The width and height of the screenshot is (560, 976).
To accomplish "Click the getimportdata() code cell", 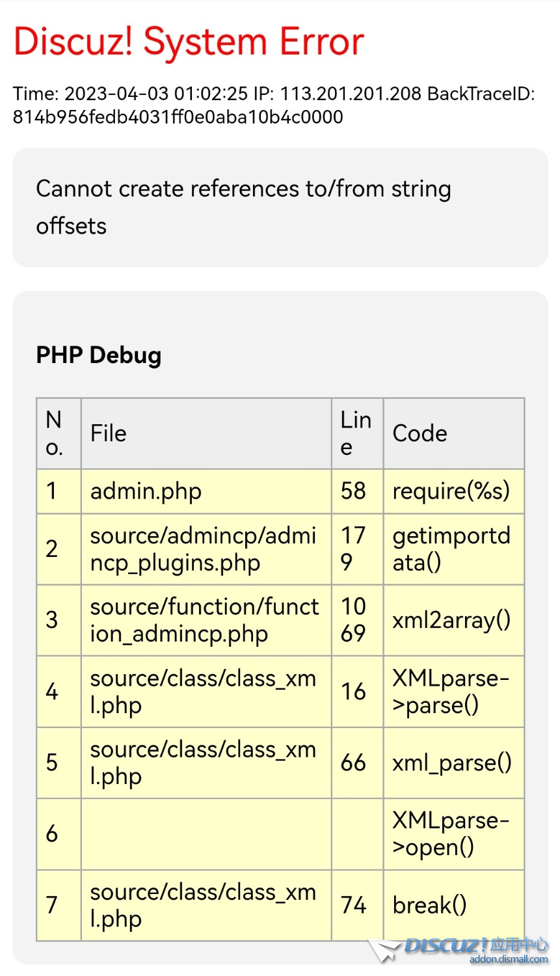I will pos(451,549).
